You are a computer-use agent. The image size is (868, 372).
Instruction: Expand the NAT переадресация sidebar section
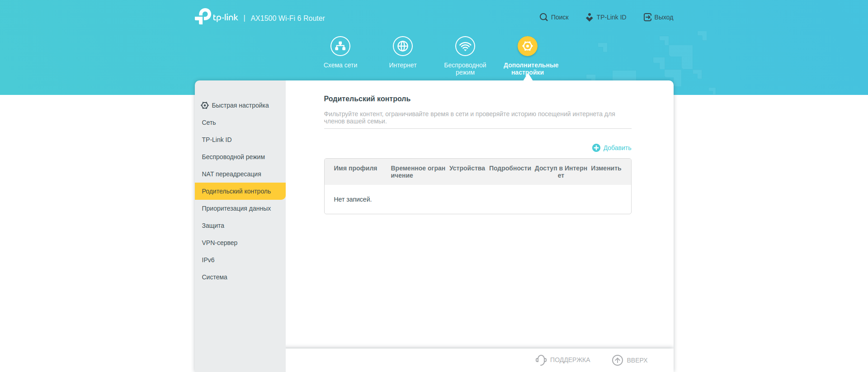(x=231, y=174)
